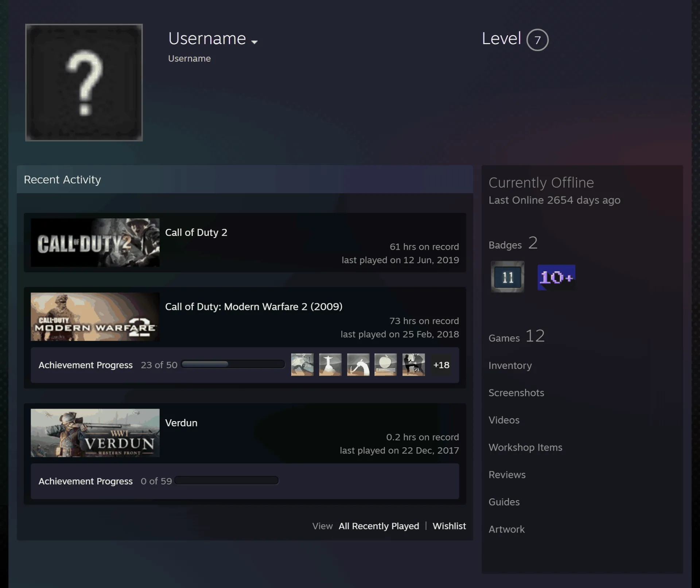Click 'last played on 22 Dec, 2017' text
Viewport: 700px width, 588px height.
point(399,451)
